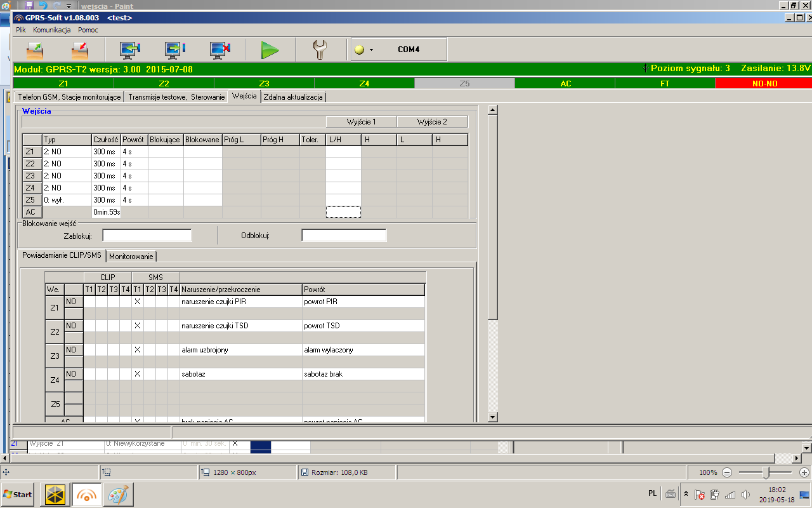Click the read from module monitor icon
The width and height of the screenshot is (812, 508).
click(x=130, y=50)
